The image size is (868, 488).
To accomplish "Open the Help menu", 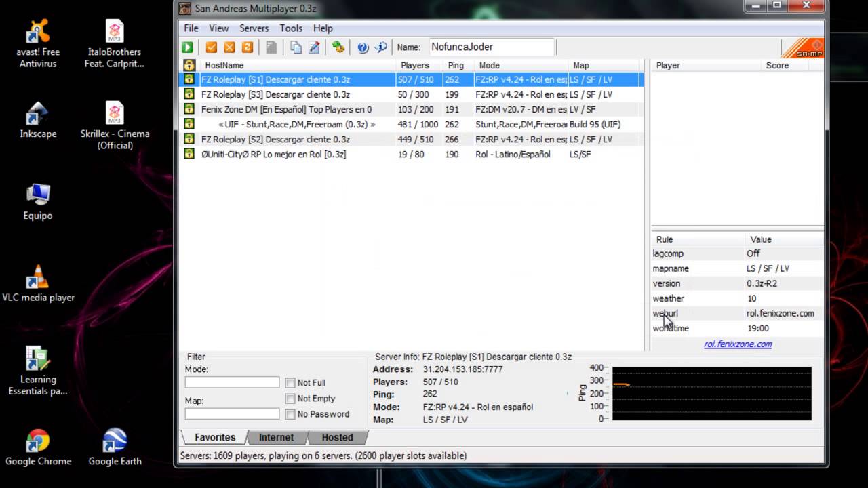I will [323, 28].
